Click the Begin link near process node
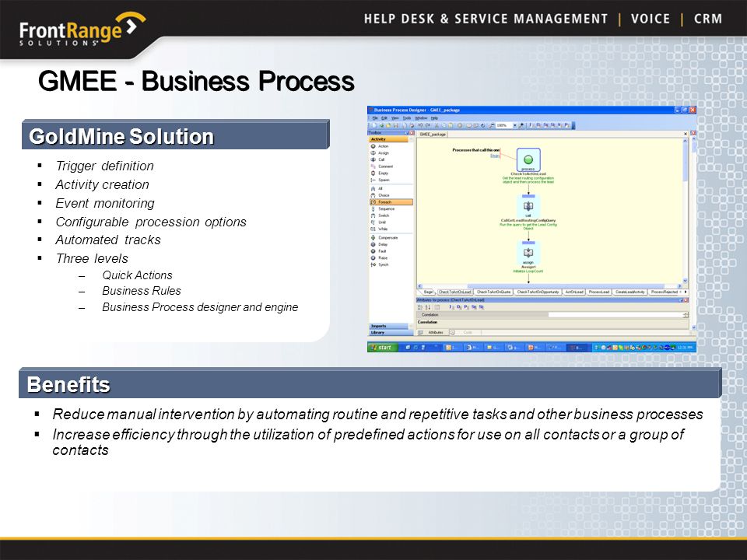The image size is (747, 560). [495, 156]
